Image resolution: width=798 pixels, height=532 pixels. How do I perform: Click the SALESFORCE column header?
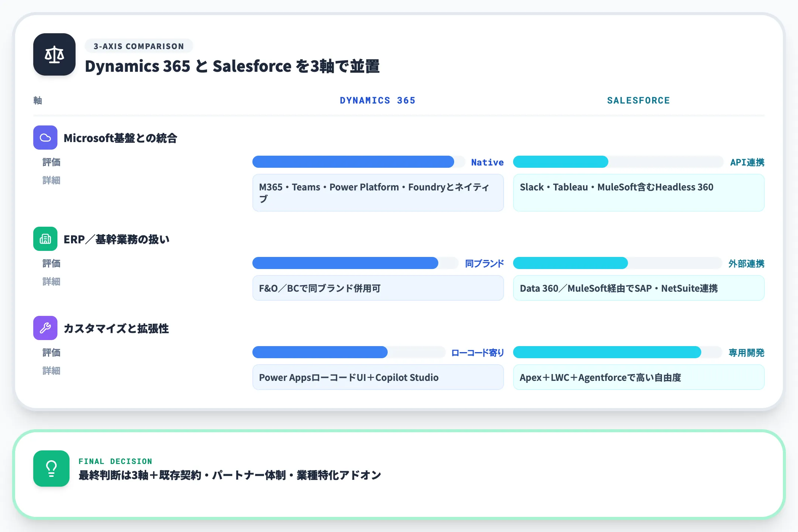[639, 101]
